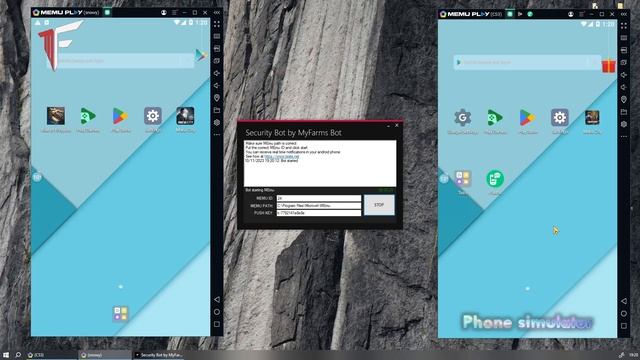Switch to (CS3) MEmu taskbar item

pos(51,355)
